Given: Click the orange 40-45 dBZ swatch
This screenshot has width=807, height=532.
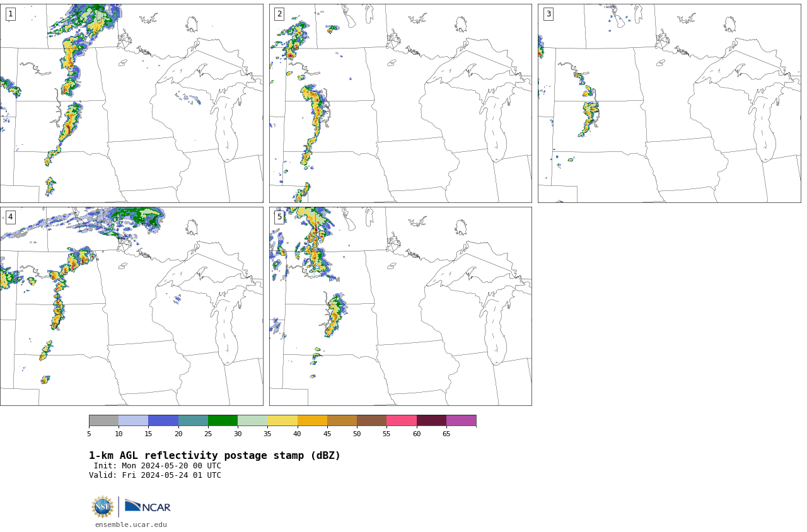Looking at the screenshot, I should (312, 420).
